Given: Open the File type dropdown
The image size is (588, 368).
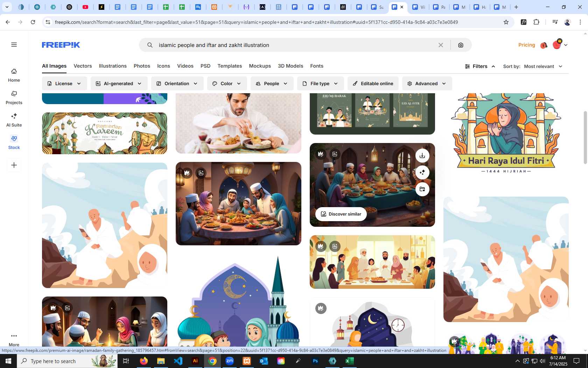Looking at the screenshot, I should point(320,83).
